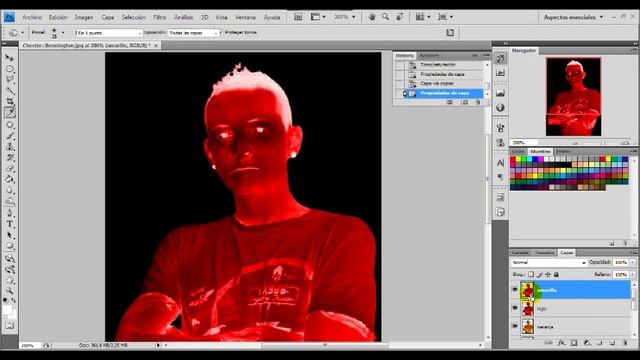Viewport: 640px width, 360px height.
Task: Open the Filtro menu
Action: 160,17
